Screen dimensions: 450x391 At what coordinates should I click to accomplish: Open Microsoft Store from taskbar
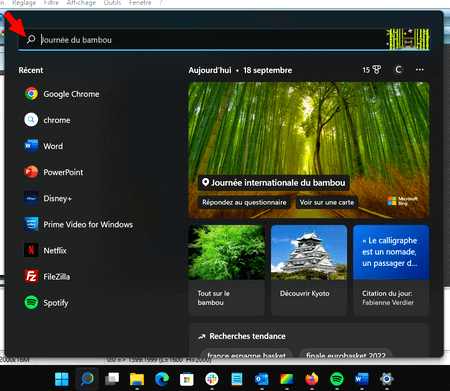tap(187, 379)
